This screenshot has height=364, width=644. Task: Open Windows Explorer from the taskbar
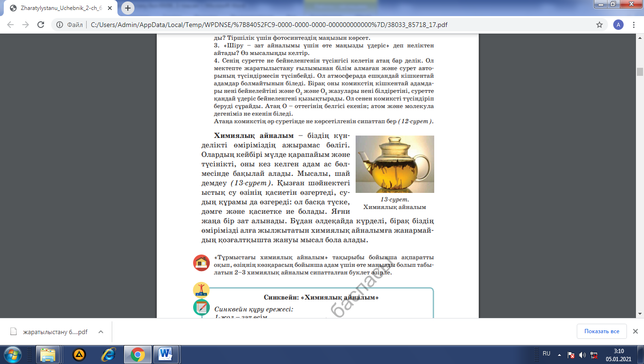pos(49,354)
